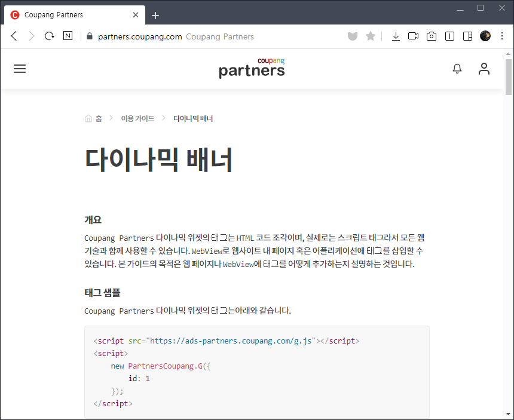Open the hamburger navigation menu
Image resolution: width=514 pixels, height=420 pixels.
[20, 69]
